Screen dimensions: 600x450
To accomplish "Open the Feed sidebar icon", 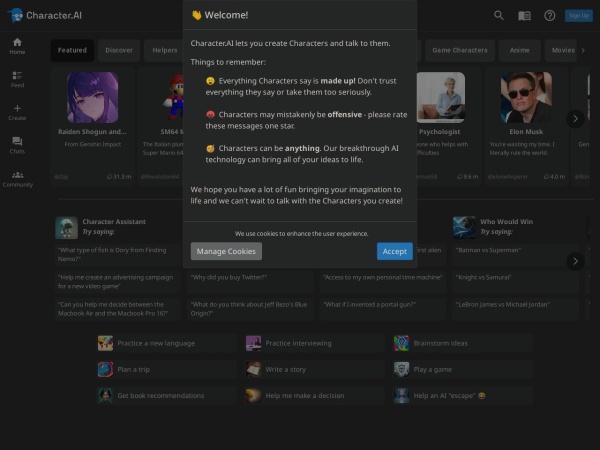I will pos(17,78).
